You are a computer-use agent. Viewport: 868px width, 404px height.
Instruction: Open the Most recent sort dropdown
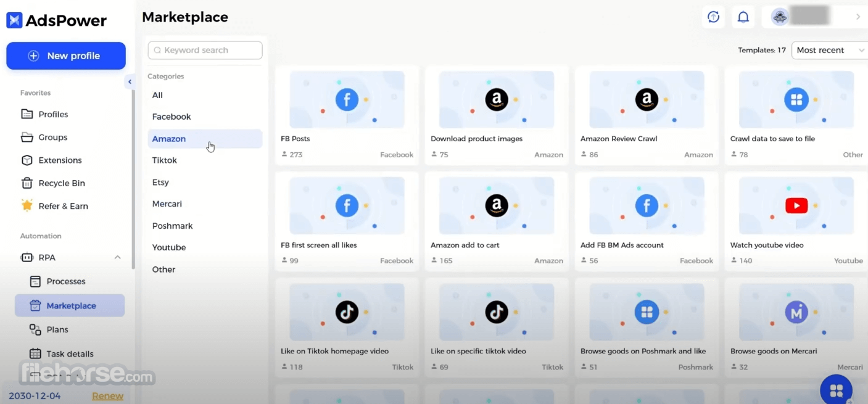point(829,50)
